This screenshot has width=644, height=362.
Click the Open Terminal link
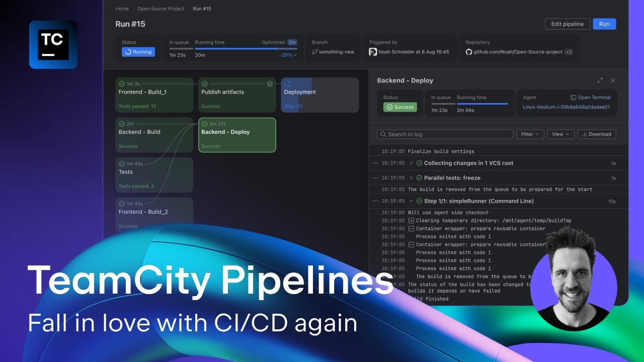pos(594,98)
